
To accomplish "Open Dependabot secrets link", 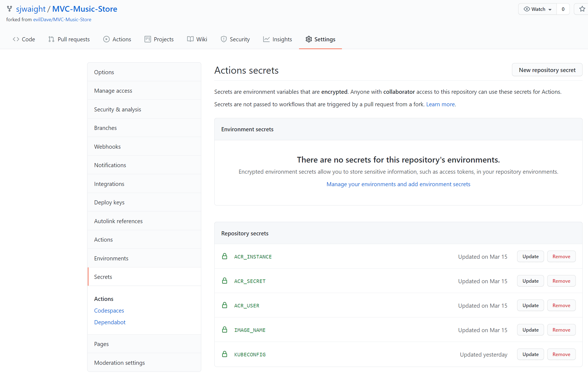I will 110,322.
